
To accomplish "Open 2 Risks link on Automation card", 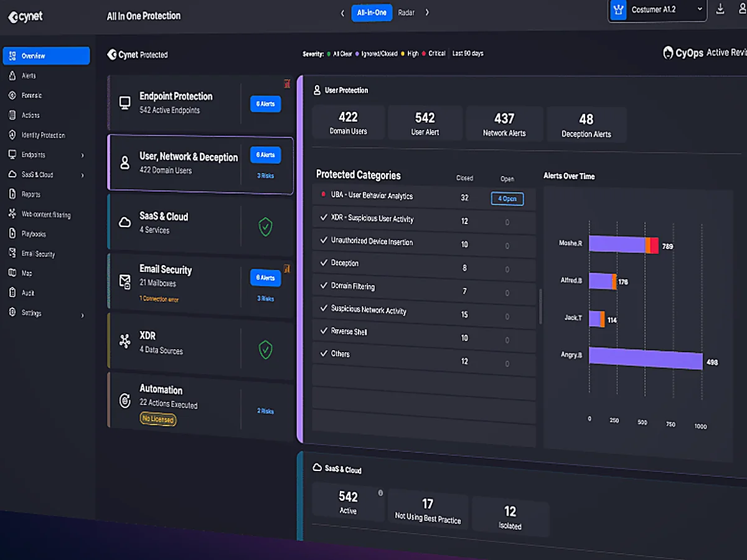I will click(266, 411).
